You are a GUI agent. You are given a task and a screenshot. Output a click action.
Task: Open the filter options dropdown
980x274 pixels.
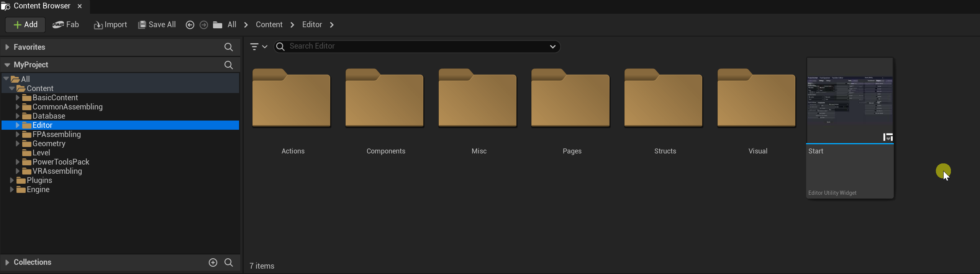(x=258, y=47)
